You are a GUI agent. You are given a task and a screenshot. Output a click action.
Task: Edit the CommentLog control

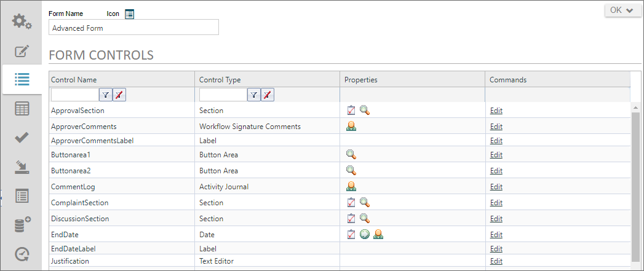(496, 187)
